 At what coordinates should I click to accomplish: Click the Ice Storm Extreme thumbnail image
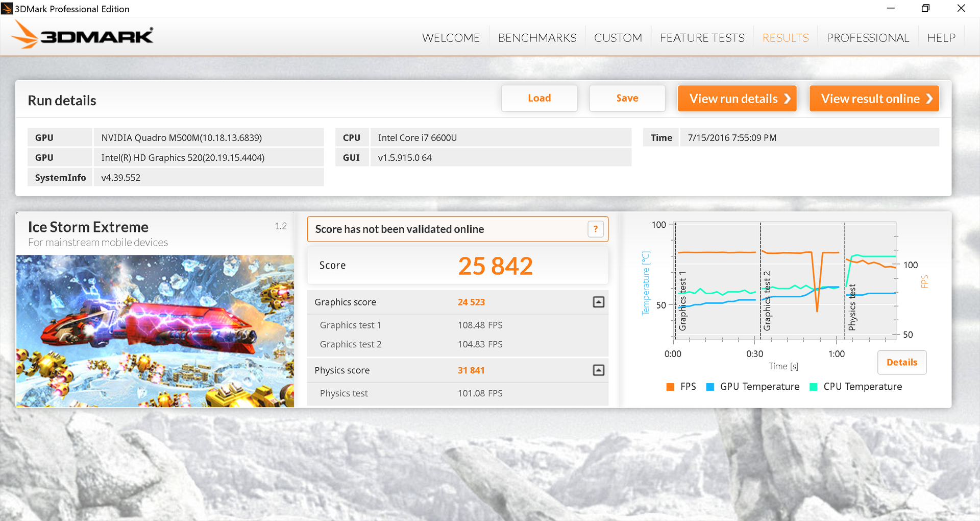tap(155, 331)
